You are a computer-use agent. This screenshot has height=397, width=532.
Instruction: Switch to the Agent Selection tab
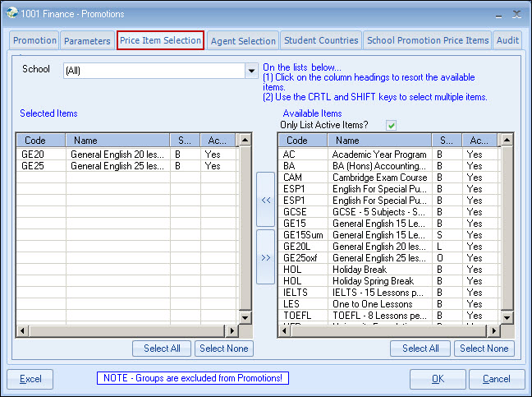[243, 40]
